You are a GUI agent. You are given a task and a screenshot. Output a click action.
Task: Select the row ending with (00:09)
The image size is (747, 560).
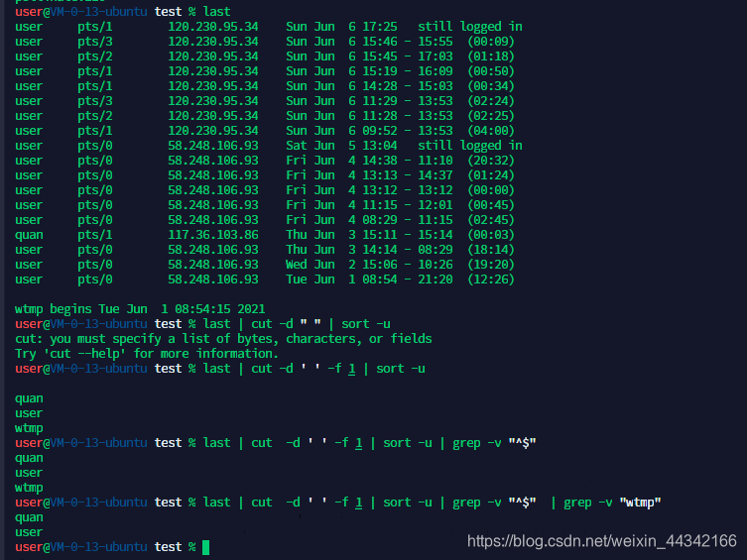coord(265,42)
